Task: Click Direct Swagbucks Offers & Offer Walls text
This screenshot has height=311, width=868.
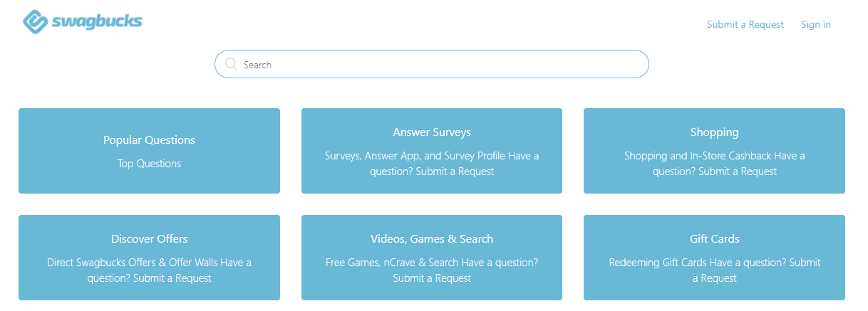Action: pos(132,262)
